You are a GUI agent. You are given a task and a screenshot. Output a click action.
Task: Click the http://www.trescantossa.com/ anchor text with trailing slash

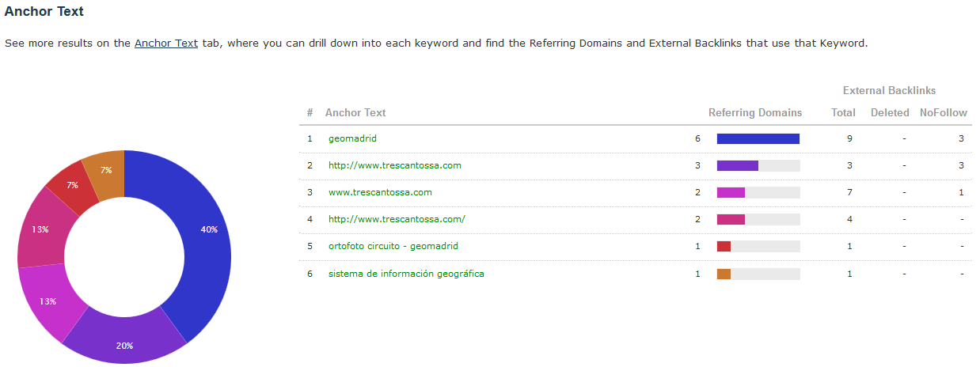pyautogui.click(x=397, y=219)
